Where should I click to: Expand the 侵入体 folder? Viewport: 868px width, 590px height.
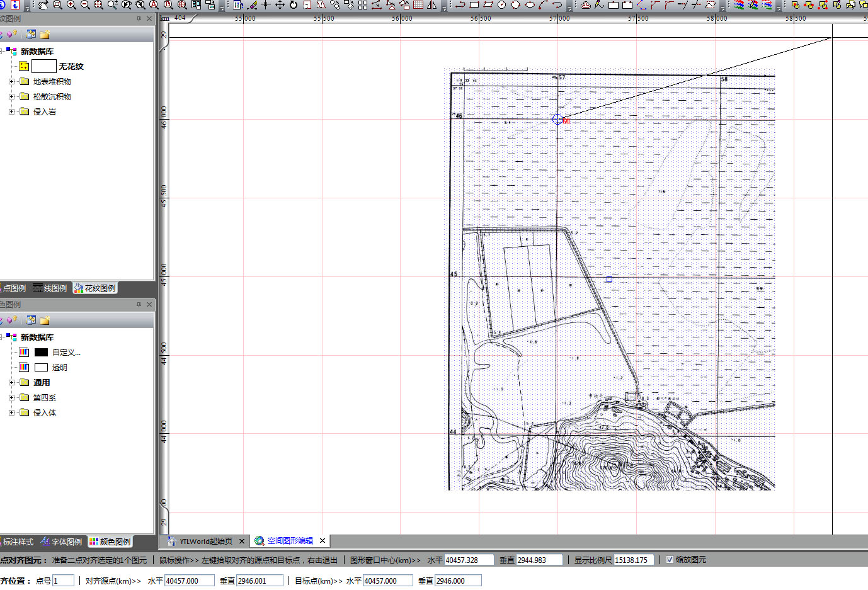pyautogui.click(x=11, y=412)
